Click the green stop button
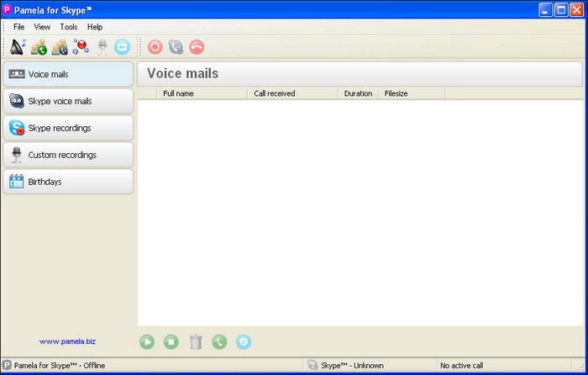588x375 pixels. (x=171, y=342)
